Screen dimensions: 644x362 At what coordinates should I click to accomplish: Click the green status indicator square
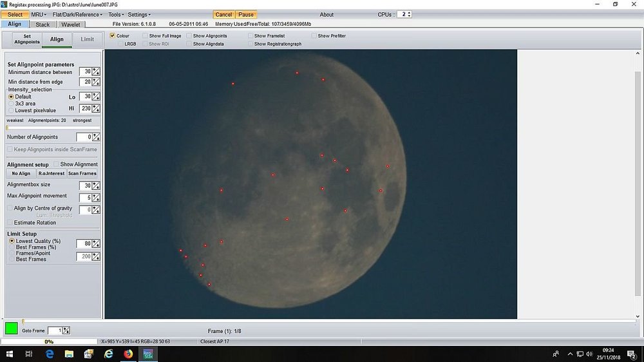click(x=11, y=328)
